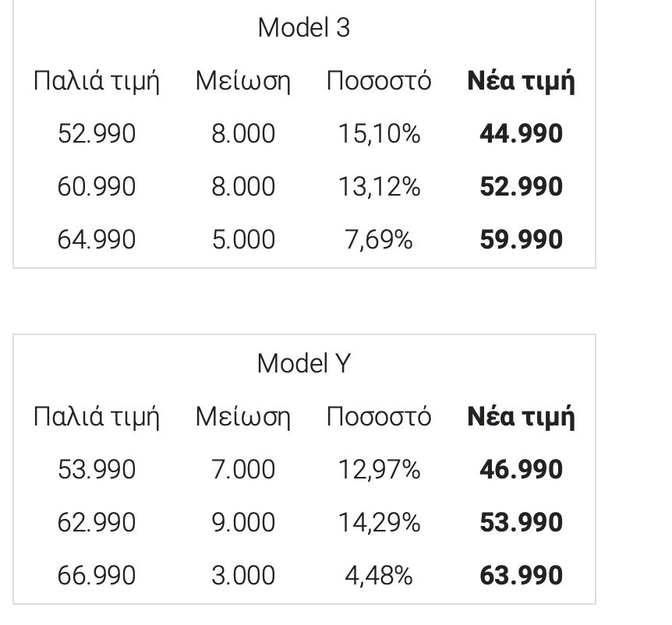
Task: Click the "Model Y" table title
Action: tap(303, 363)
